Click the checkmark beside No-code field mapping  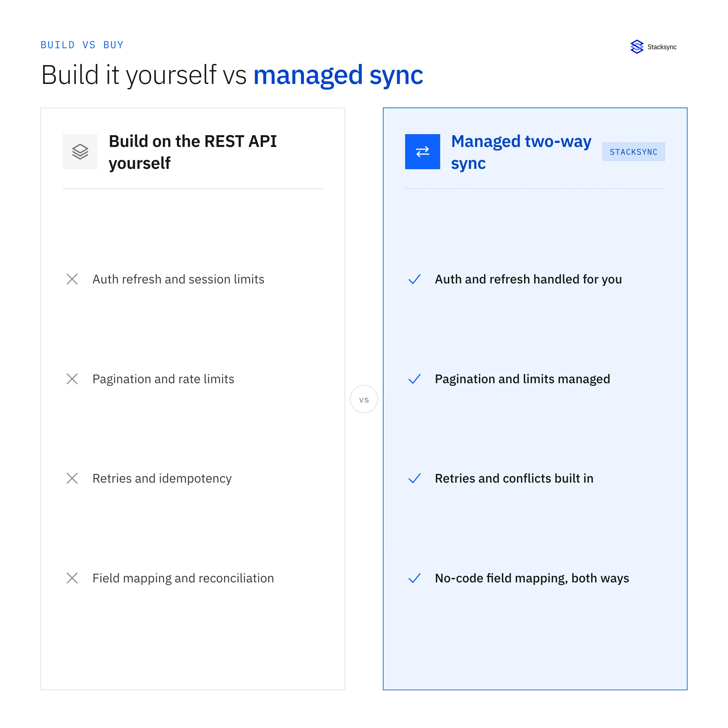(x=415, y=578)
